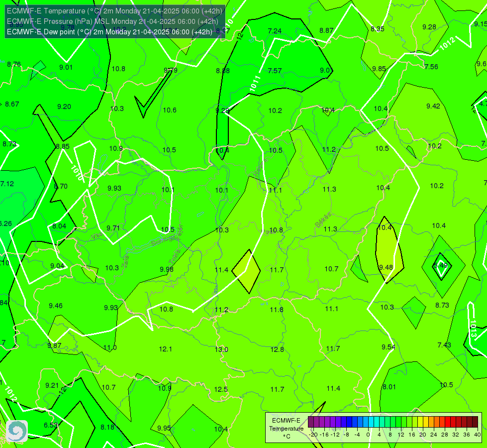Click the 7.24 temperature value
The width and height of the screenshot is (487, 448).
(275, 31)
